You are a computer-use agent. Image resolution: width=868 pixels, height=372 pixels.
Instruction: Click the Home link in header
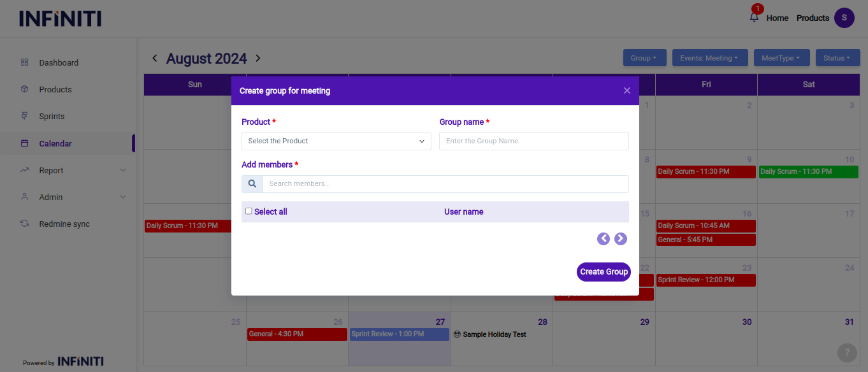pos(777,18)
